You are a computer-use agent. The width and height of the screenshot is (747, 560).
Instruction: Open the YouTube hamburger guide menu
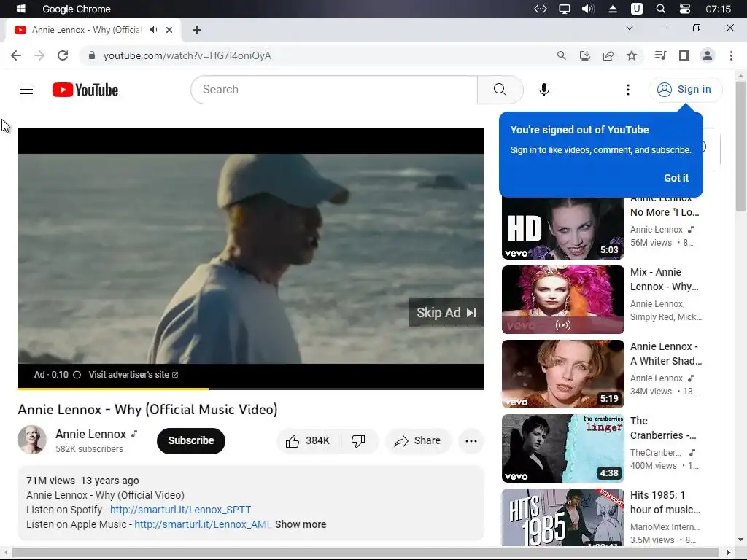26,90
